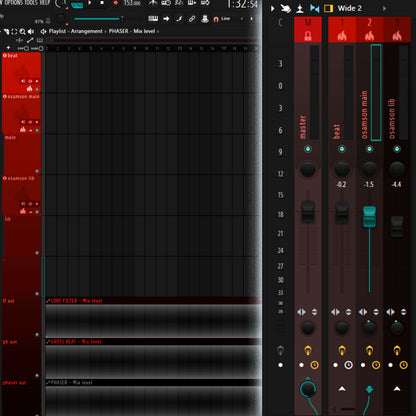Click the beat track pan knob
This screenshot has width=416, height=416.
(x=342, y=169)
